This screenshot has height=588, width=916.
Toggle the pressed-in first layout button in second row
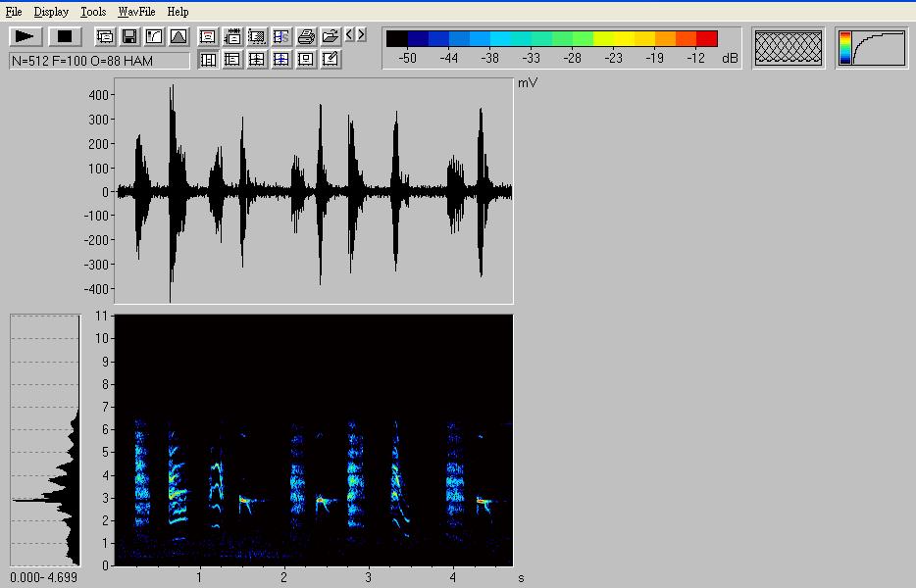208,59
